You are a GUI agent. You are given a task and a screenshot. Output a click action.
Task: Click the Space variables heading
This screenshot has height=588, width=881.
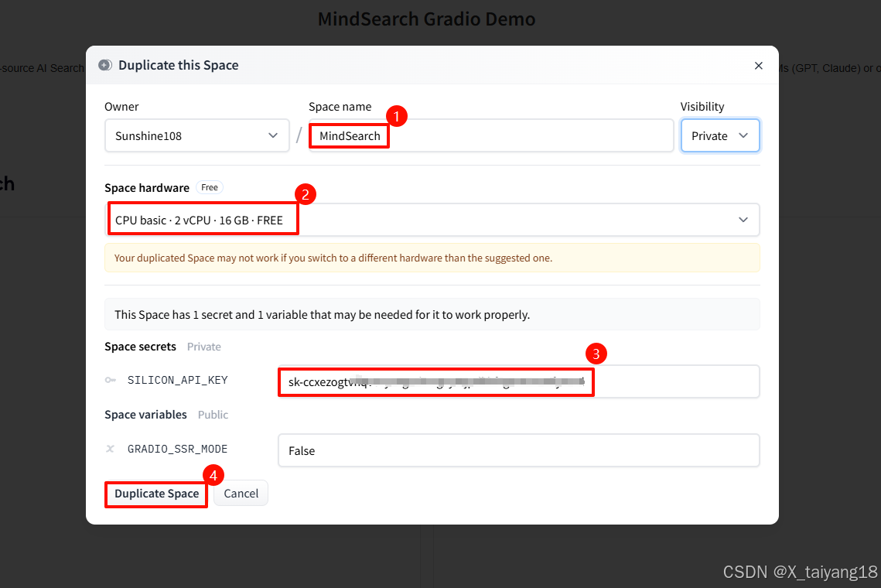(x=145, y=415)
